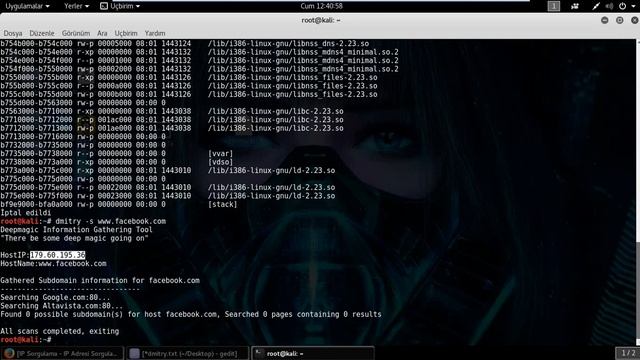Close the root@kali terminal window
The height and width of the screenshot is (360, 640).
[635, 20]
